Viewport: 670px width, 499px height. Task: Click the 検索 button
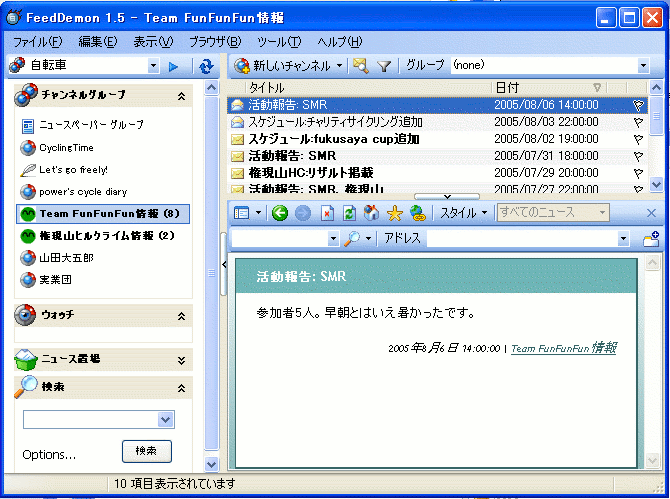pyautogui.click(x=146, y=451)
